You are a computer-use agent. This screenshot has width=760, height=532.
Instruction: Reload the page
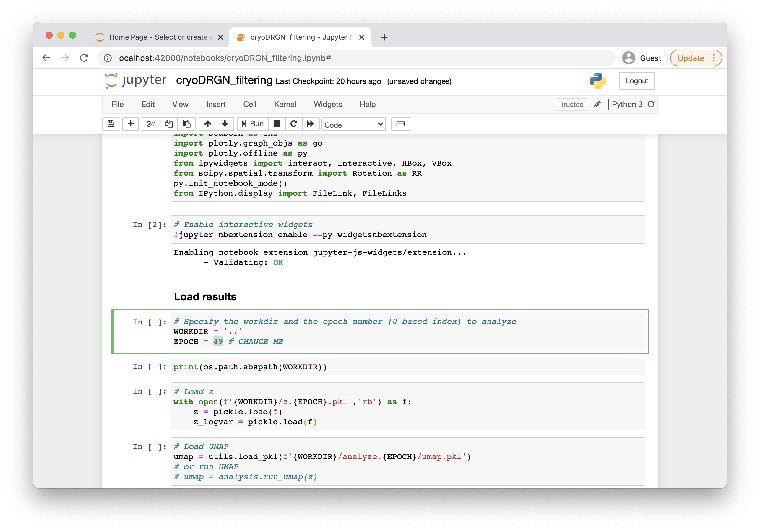[84, 58]
